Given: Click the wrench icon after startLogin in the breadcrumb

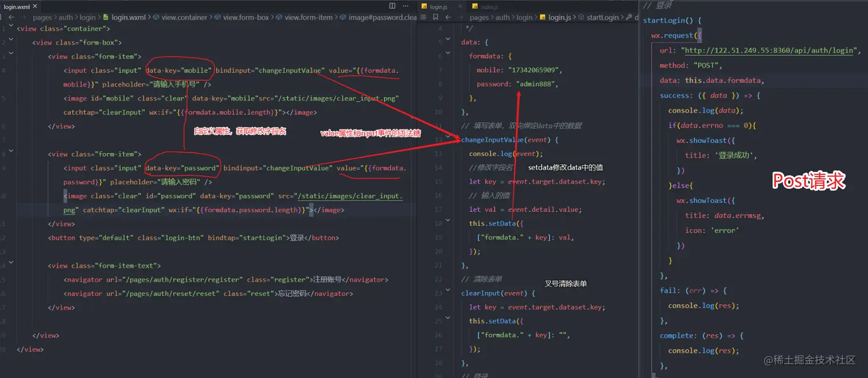Looking at the screenshot, I should point(630,17).
